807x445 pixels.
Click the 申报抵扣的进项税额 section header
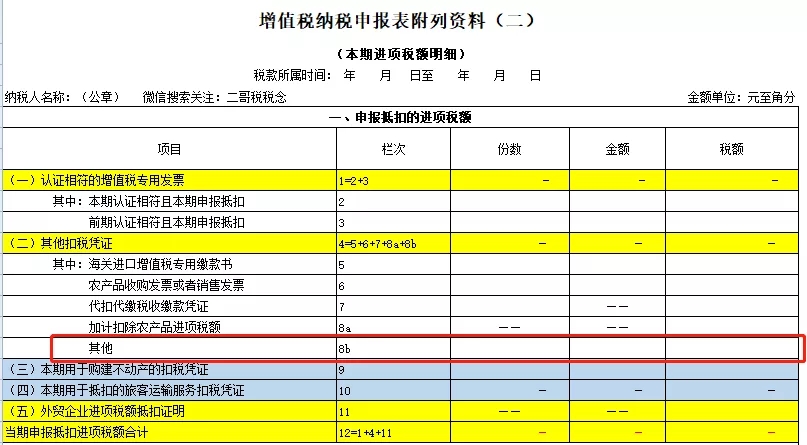point(400,117)
